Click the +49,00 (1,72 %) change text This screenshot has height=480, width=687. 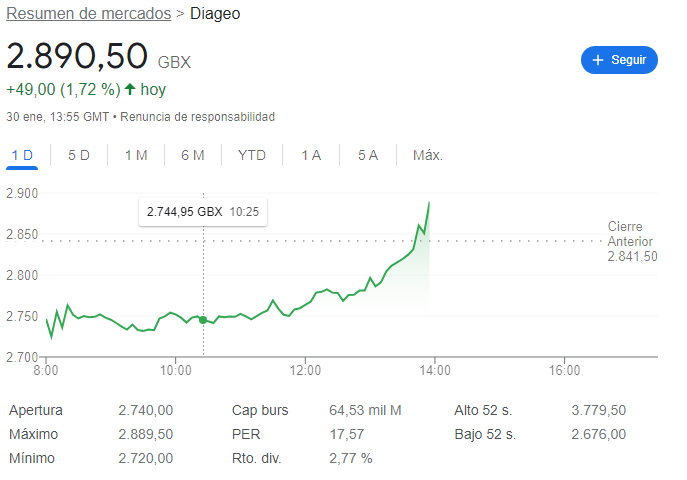(64, 89)
